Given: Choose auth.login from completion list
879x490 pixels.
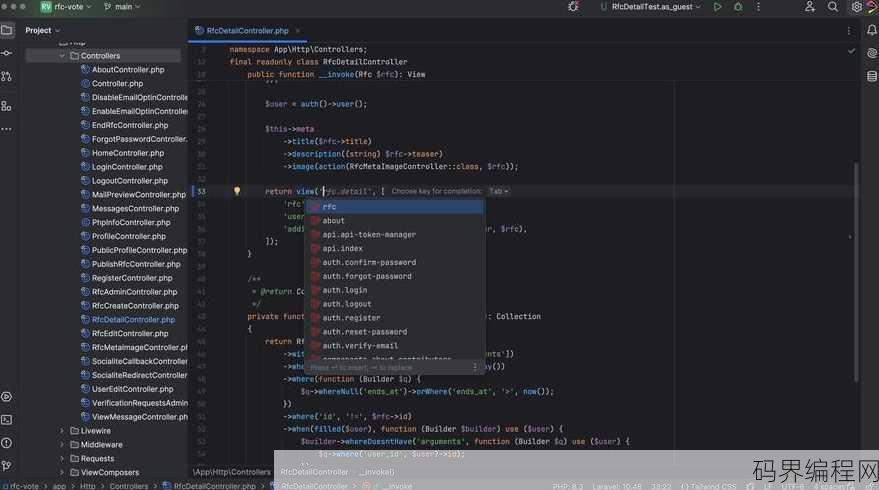Looking at the screenshot, I should tap(395, 290).
